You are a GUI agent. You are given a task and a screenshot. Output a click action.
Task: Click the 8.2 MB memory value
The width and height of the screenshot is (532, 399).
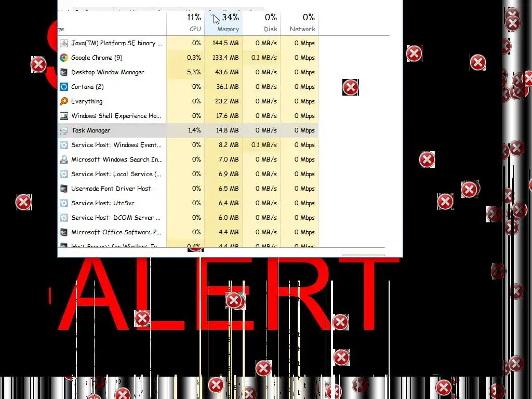(229, 145)
